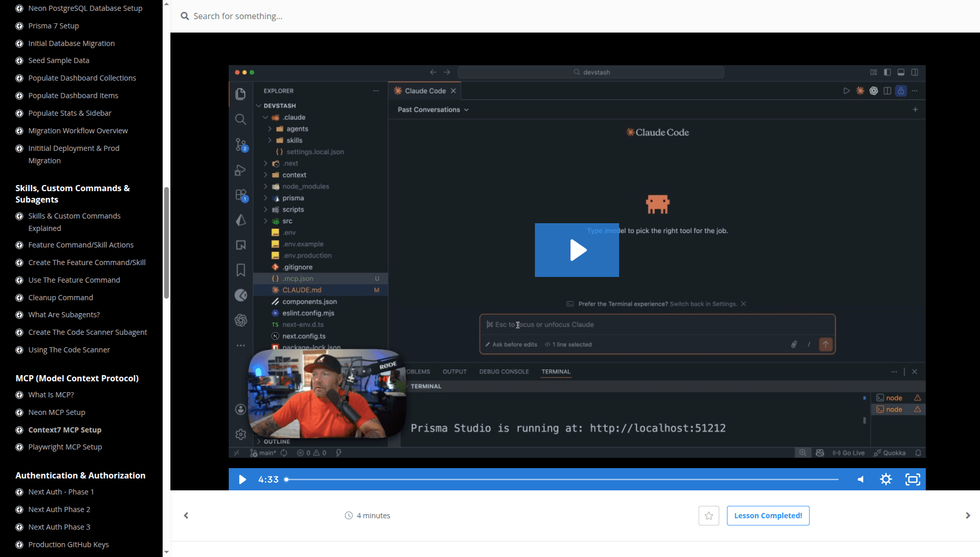The image size is (980, 557).
Task: Open the 'Playwright MCP Setup' lesson
Action: point(65,447)
